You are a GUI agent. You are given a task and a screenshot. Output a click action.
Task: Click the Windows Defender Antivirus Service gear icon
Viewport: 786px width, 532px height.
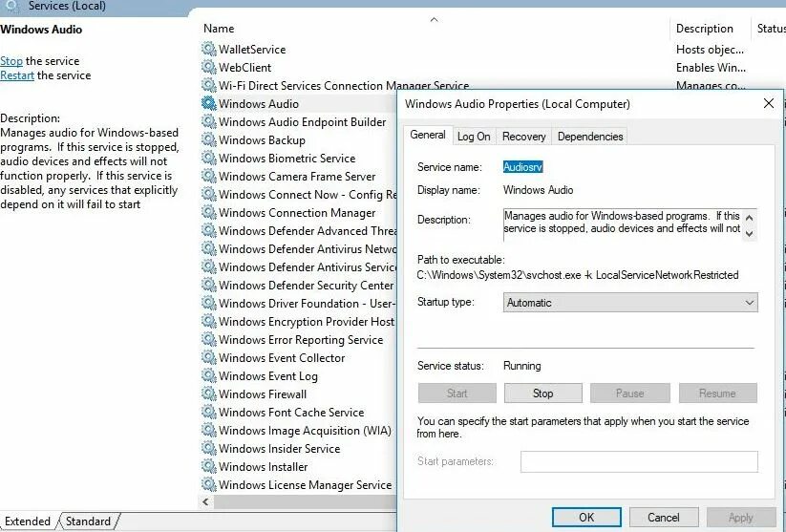[x=208, y=266]
